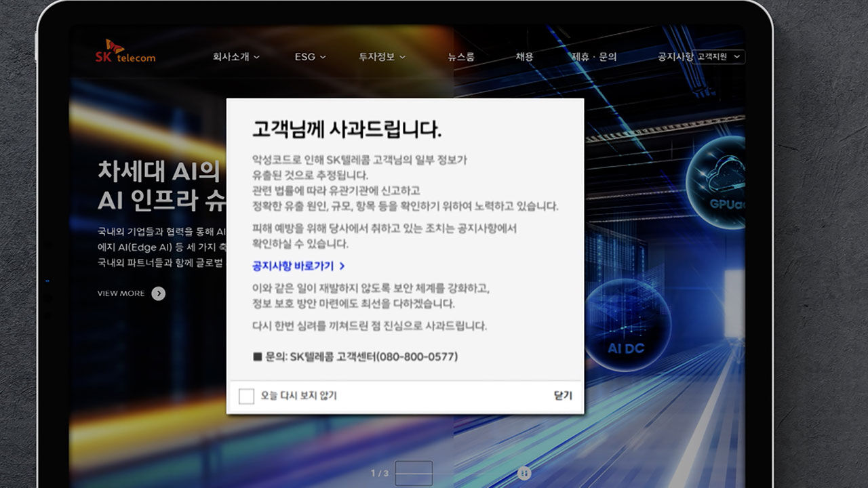Open the ESG menu
Viewport: 868px width, 488px height.
[x=304, y=57]
